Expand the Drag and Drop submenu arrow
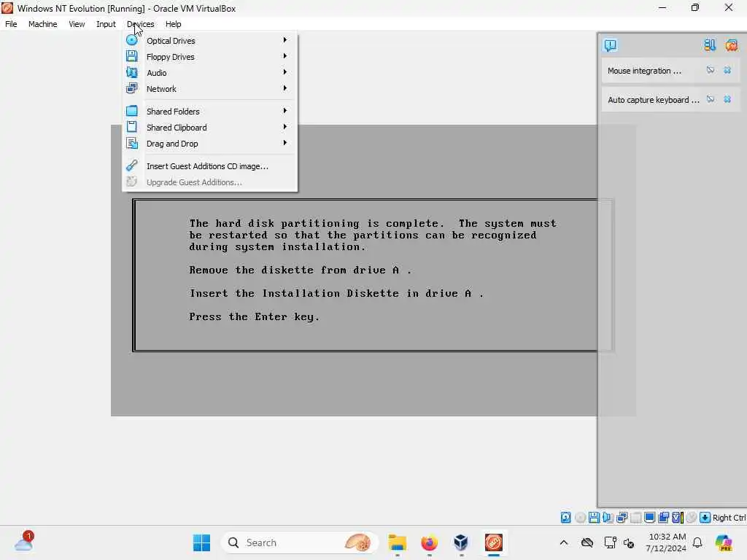Screen dimensions: 747x560 point(285,144)
